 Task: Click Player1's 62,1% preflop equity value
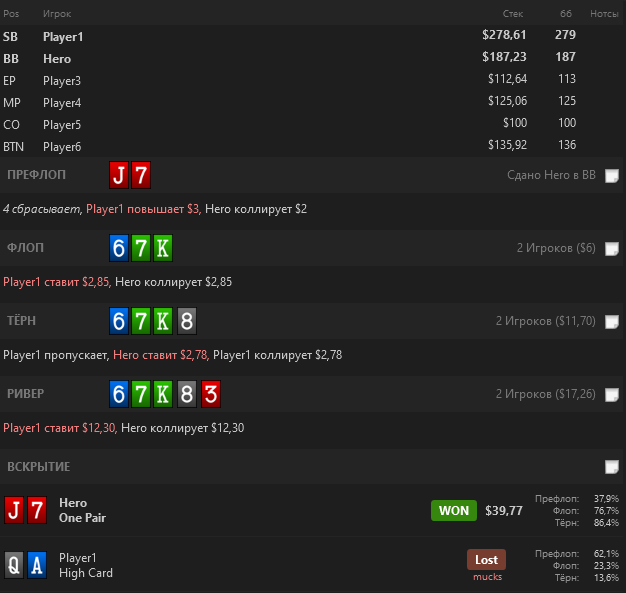pyautogui.click(x=606, y=553)
